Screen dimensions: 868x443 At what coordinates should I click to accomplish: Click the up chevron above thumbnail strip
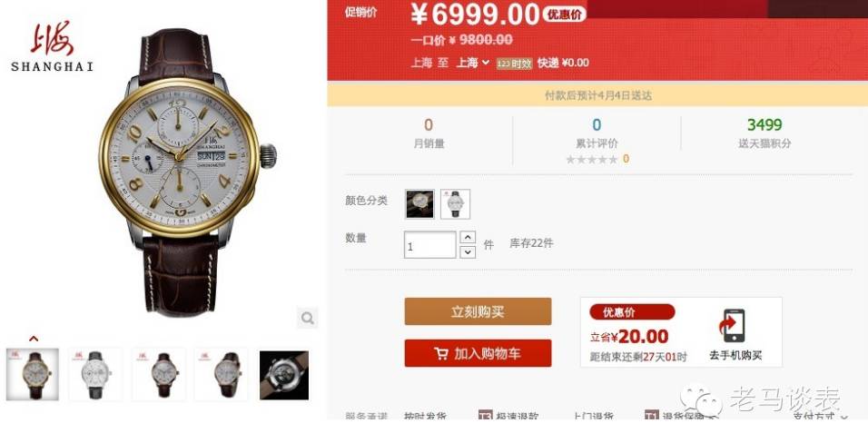tap(34, 339)
